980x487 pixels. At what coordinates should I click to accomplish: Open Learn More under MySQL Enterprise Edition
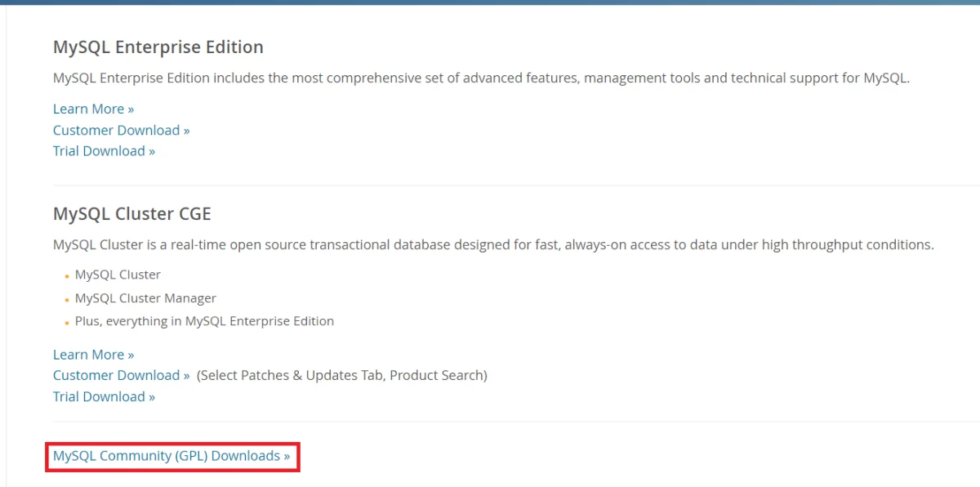(x=87, y=108)
